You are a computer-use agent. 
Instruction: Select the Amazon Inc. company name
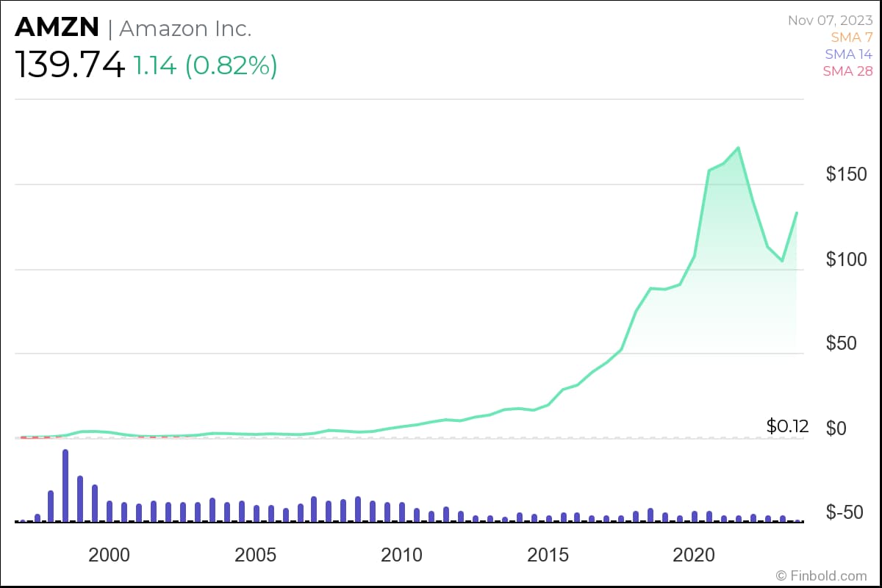click(185, 29)
